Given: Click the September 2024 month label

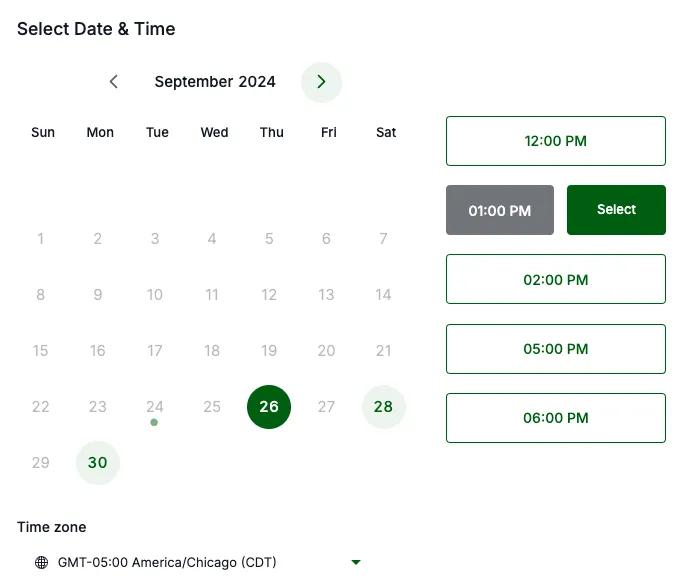Looking at the screenshot, I should pos(215,82).
